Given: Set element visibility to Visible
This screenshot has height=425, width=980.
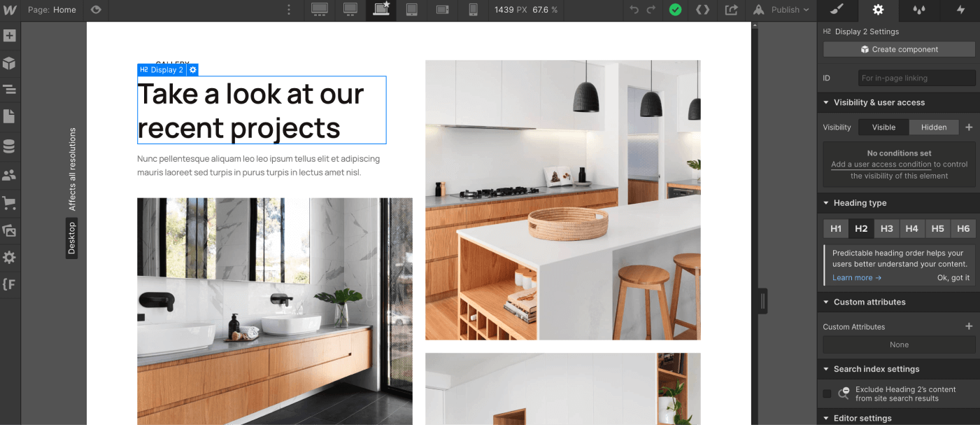Looking at the screenshot, I should pos(883,127).
